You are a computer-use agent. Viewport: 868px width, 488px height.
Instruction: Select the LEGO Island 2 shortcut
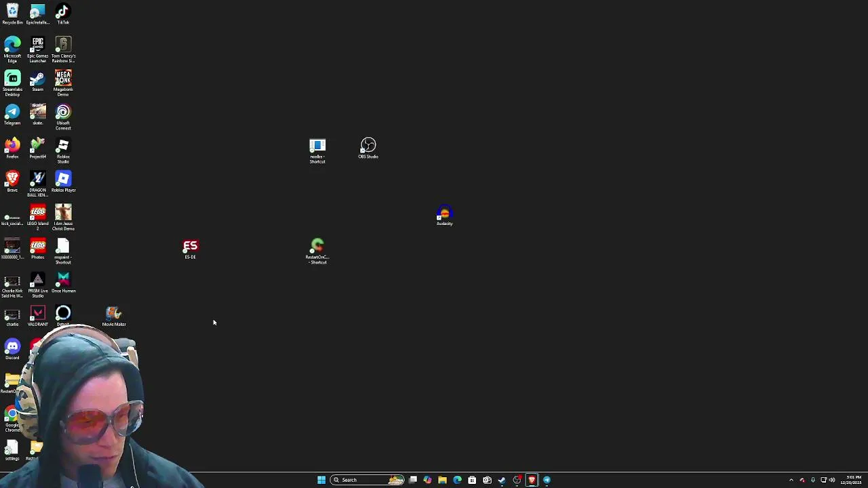(37, 218)
